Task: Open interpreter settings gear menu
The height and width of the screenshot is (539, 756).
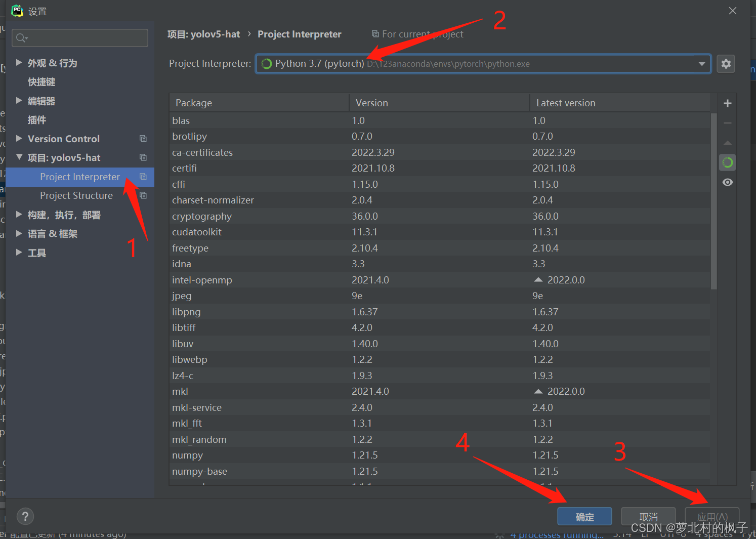Action: click(x=726, y=64)
